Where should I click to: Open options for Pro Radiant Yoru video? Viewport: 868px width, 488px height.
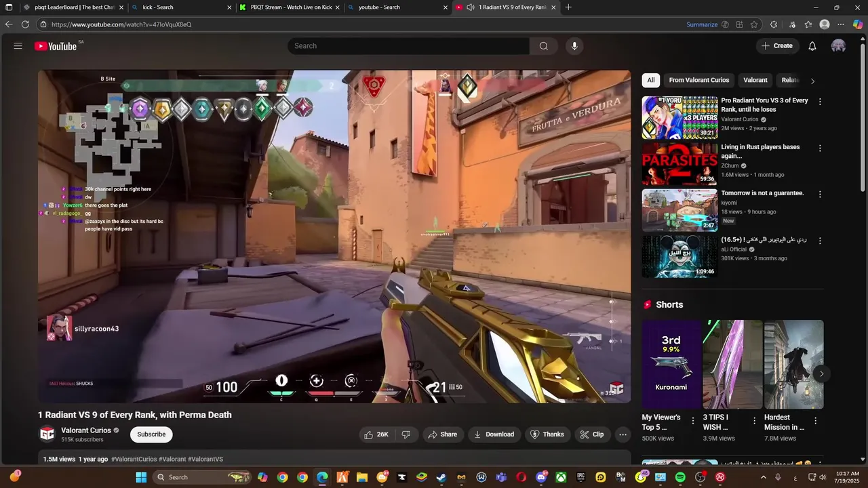click(x=820, y=102)
